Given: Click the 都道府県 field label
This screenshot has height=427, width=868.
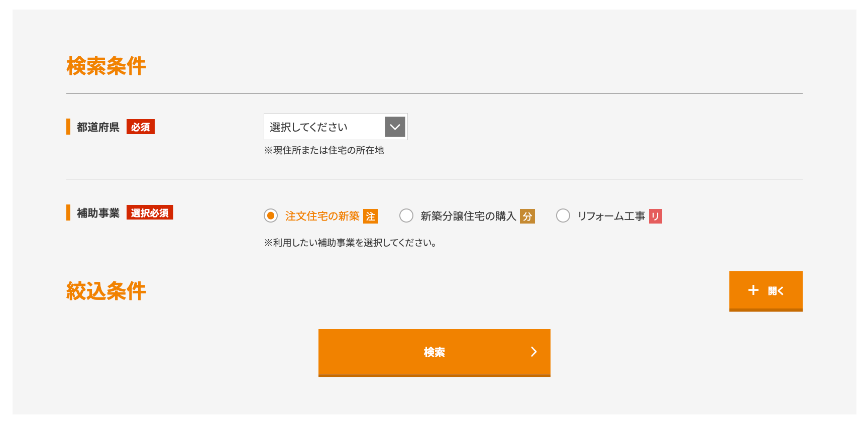Looking at the screenshot, I should [x=98, y=127].
